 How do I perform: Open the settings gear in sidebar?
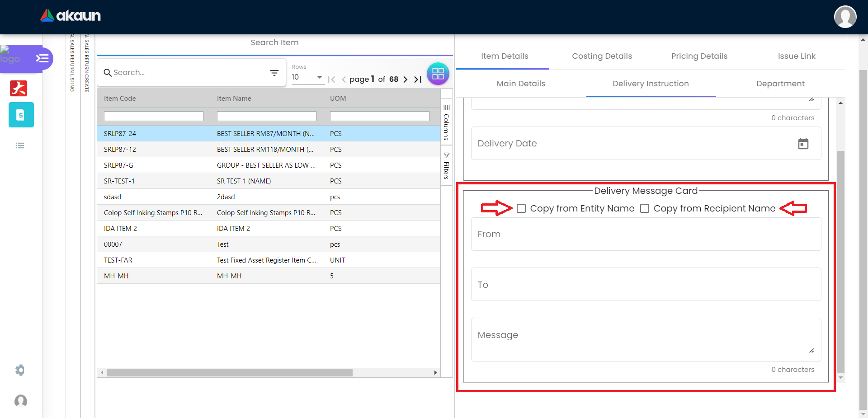20,370
